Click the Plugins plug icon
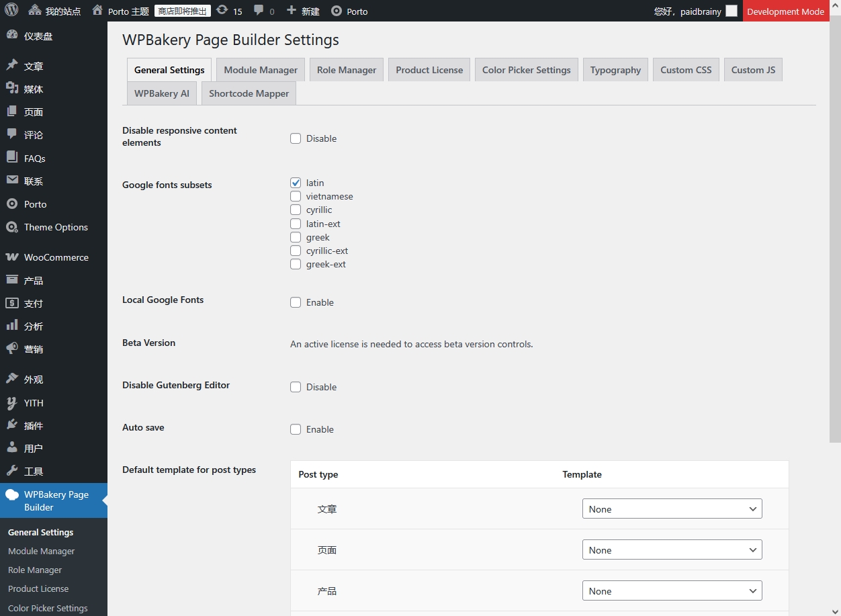This screenshot has width=841, height=616. click(12, 425)
